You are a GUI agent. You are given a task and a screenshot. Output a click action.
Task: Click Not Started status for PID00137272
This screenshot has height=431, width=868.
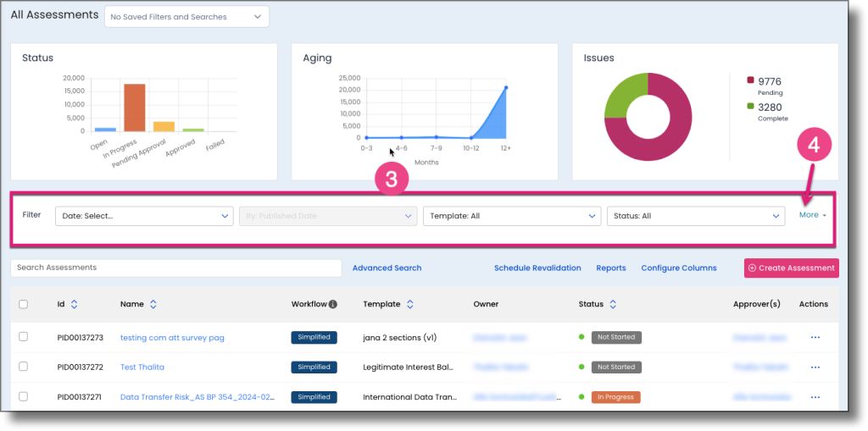(616, 367)
